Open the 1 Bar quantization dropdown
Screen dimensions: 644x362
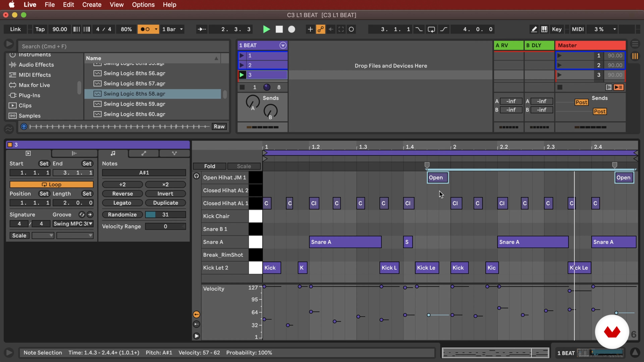[x=173, y=29]
